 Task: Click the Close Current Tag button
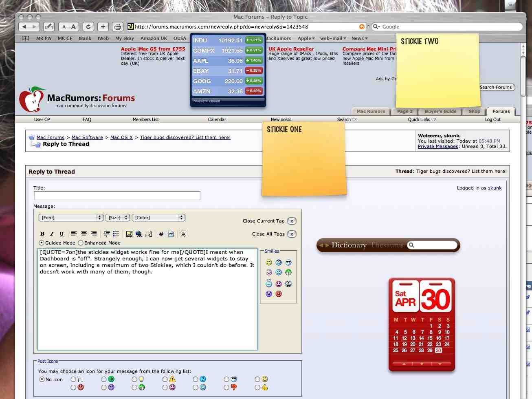point(292,221)
